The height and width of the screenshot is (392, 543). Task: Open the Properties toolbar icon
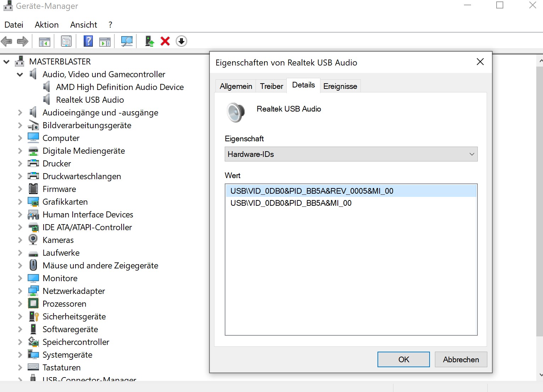(x=66, y=41)
